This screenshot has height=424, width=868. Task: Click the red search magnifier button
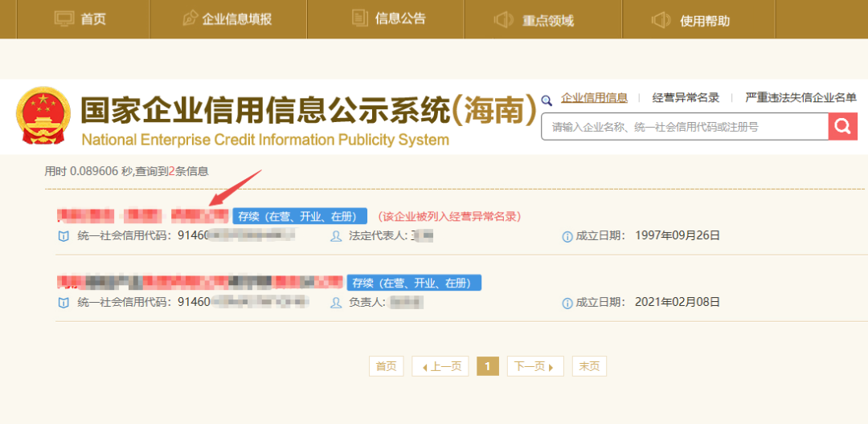coord(842,127)
